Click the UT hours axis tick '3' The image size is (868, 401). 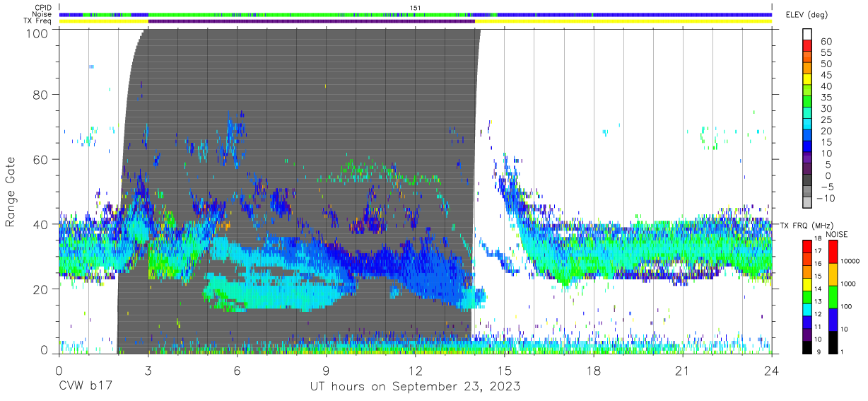point(148,370)
